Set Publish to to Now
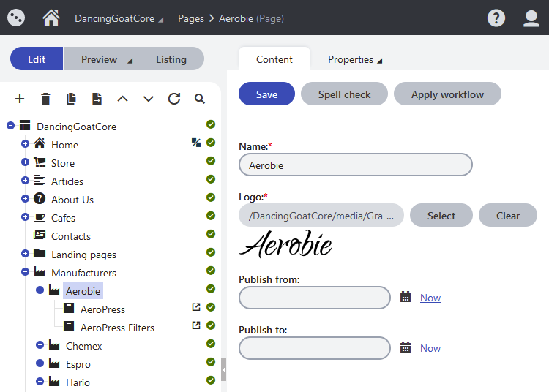 pyautogui.click(x=430, y=348)
